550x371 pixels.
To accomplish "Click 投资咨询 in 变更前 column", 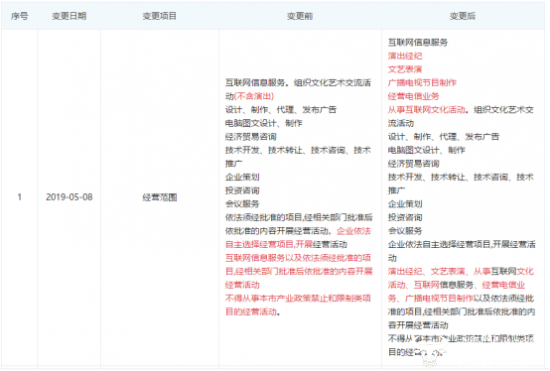I will click(x=242, y=190).
